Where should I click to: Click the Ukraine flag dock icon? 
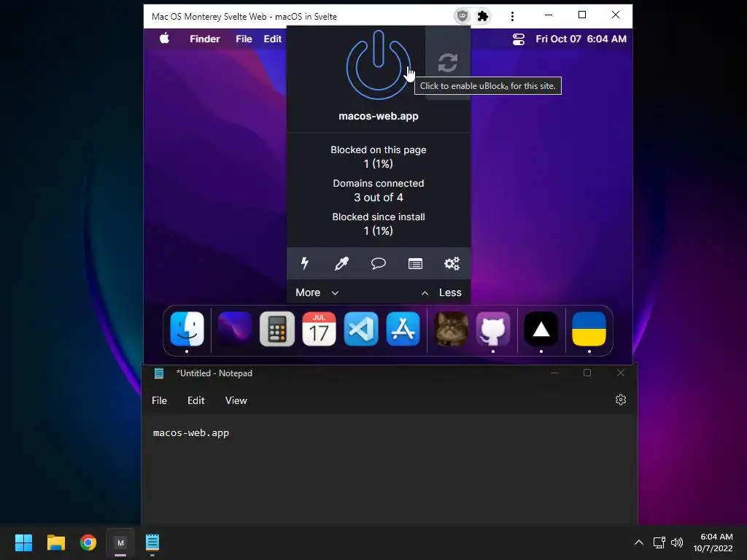coord(589,329)
